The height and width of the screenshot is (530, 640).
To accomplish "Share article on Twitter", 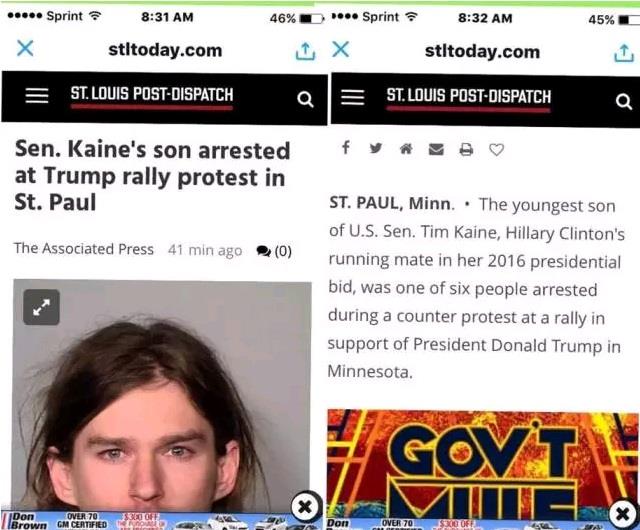I will [x=376, y=148].
